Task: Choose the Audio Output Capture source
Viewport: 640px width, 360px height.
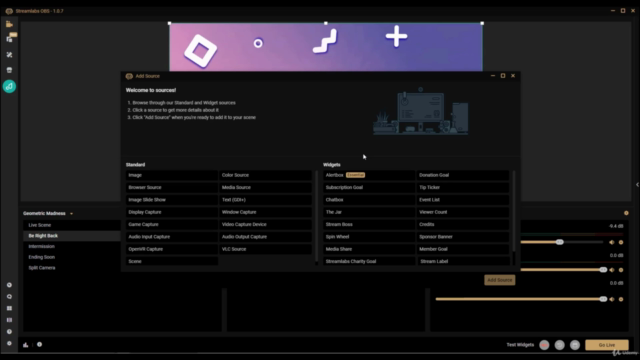Action: click(x=265, y=237)
